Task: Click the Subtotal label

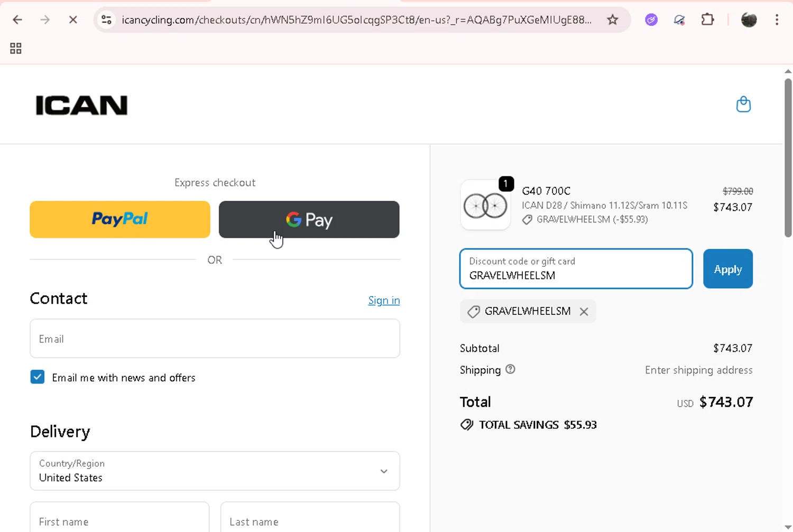Action: (x=480, y=348)
